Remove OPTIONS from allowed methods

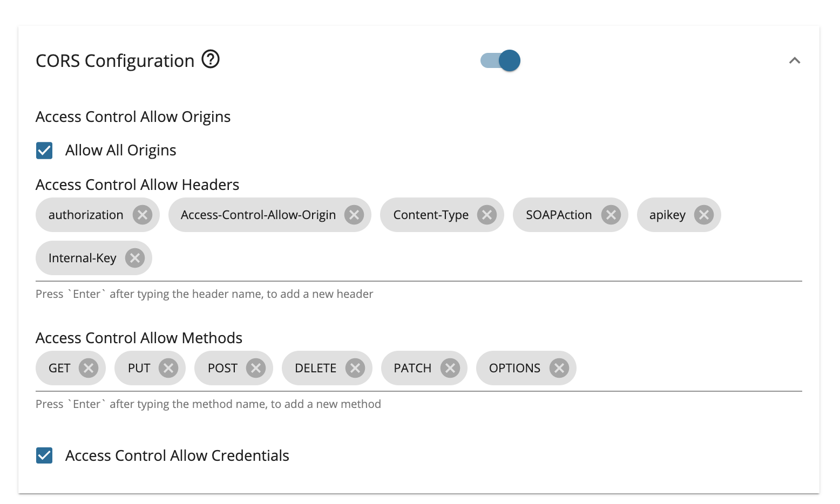(x=559, y=367)
